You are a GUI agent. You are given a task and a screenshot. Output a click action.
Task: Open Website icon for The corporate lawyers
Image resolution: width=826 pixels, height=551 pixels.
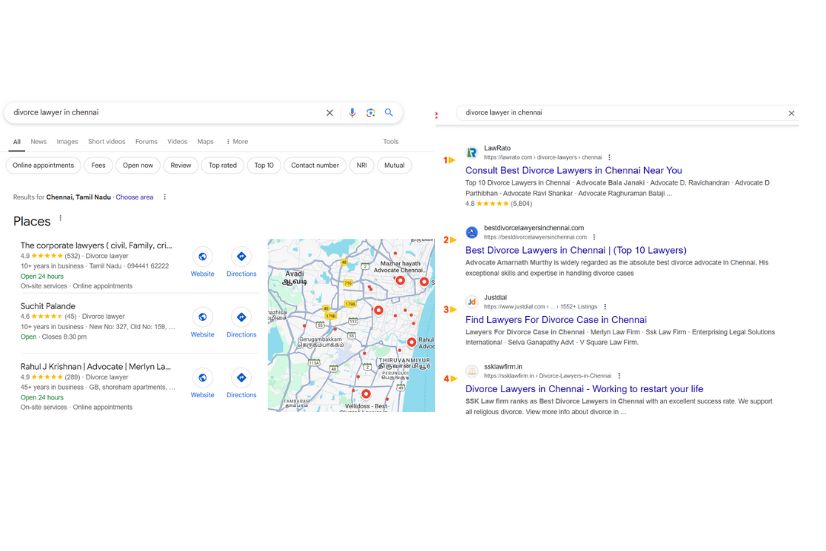pyautogui.click(x=202, y=257)
